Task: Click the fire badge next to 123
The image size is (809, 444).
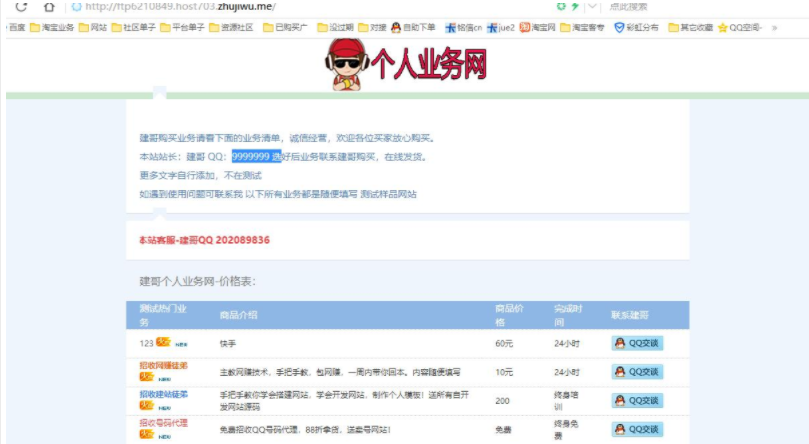Action: pos(163,342)
